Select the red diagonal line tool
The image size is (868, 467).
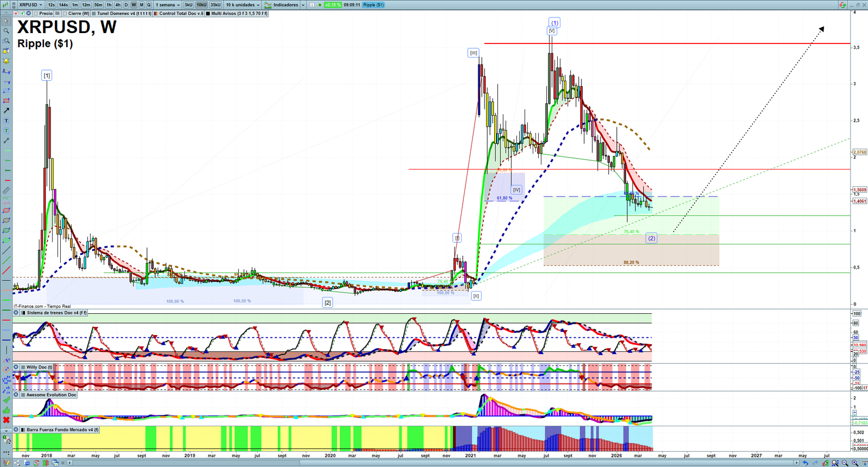[6, 270]
